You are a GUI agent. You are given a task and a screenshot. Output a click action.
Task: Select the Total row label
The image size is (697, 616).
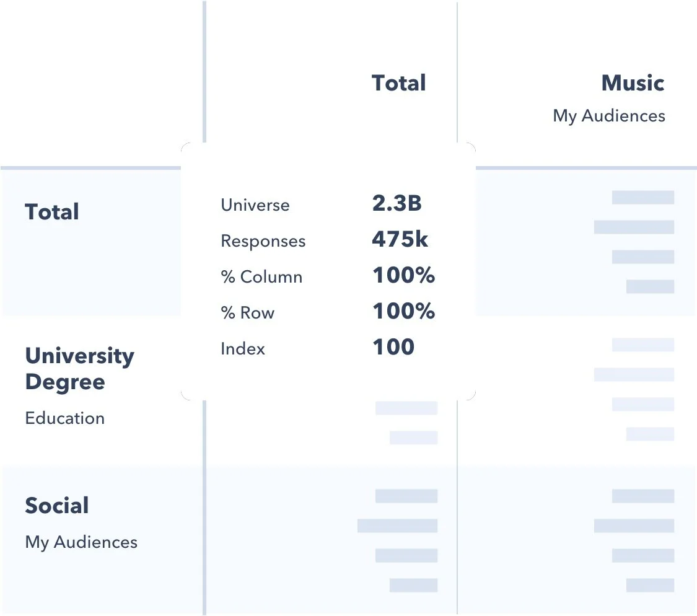click(52, 212)
